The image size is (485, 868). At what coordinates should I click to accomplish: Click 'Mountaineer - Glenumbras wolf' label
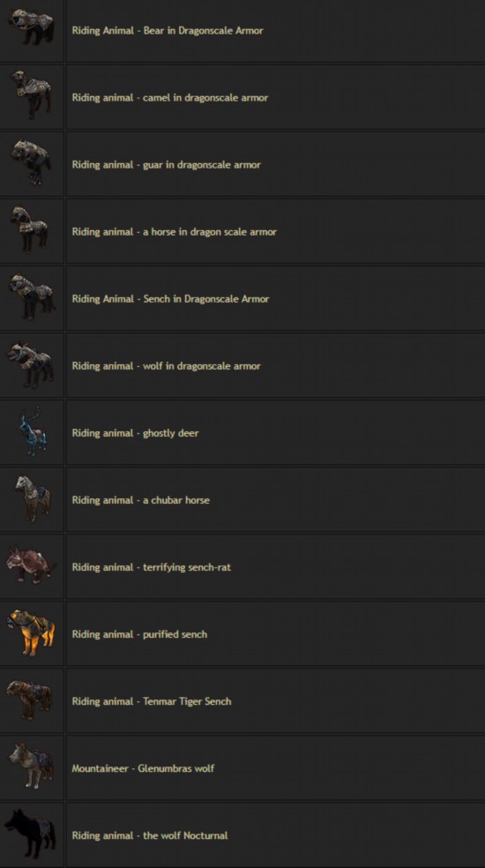(143, 768)
